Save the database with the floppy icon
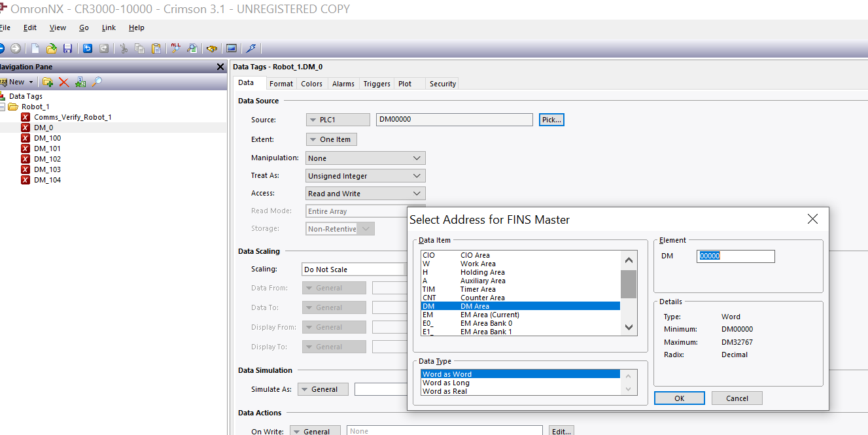868x435 pixels. 67,48
